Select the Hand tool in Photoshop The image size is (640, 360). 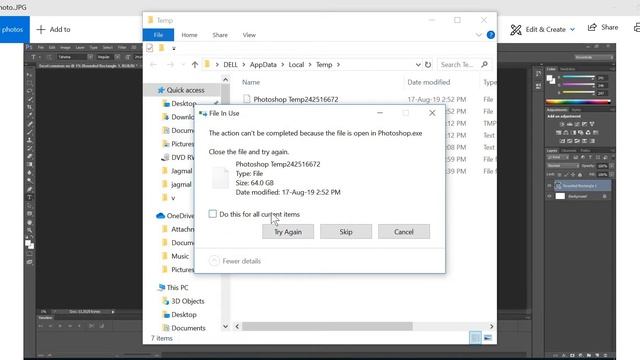point(29,222)
